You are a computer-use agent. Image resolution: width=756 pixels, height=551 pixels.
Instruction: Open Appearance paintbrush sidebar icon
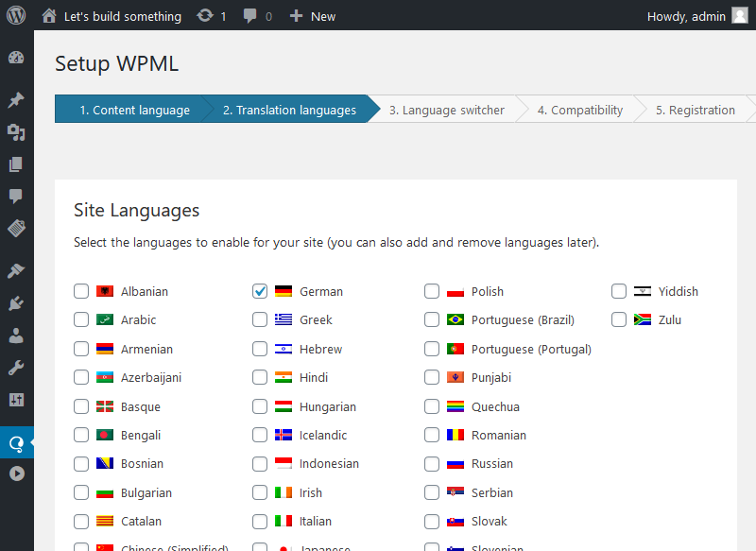click(16, 271)
